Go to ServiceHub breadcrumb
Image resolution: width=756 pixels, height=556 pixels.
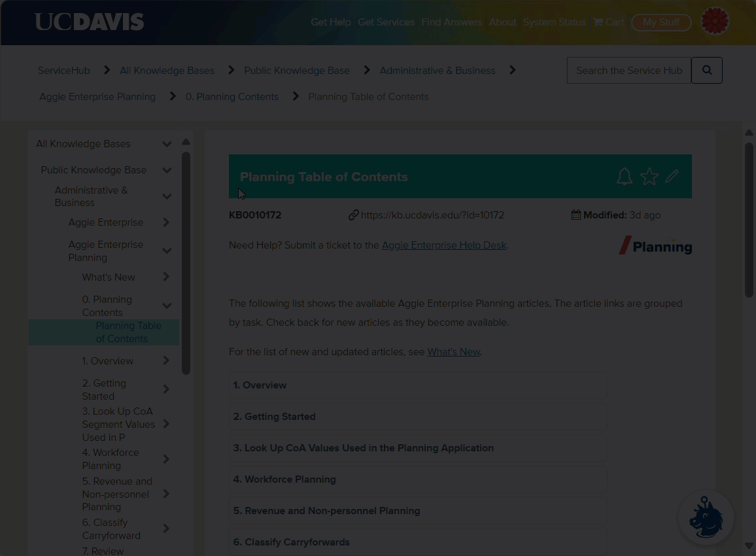pos(64,71)
